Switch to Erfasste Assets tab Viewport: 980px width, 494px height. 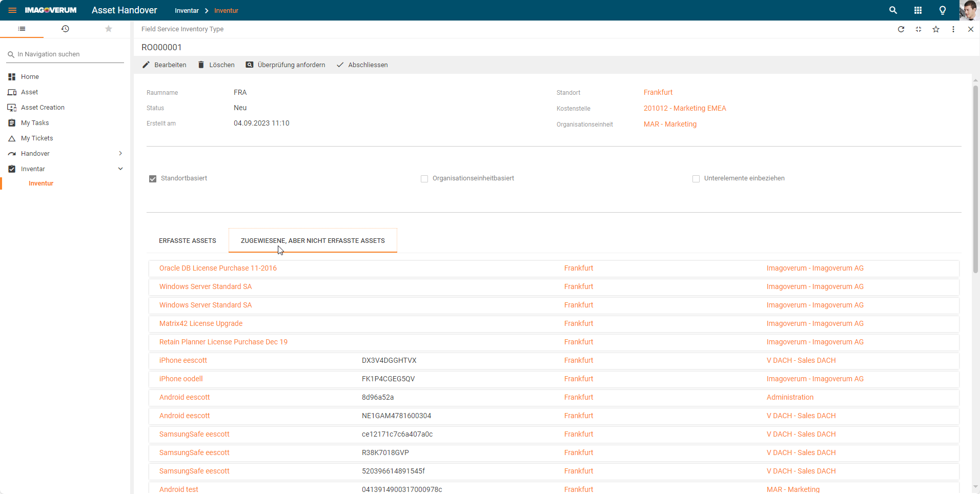tap(188, 240)
